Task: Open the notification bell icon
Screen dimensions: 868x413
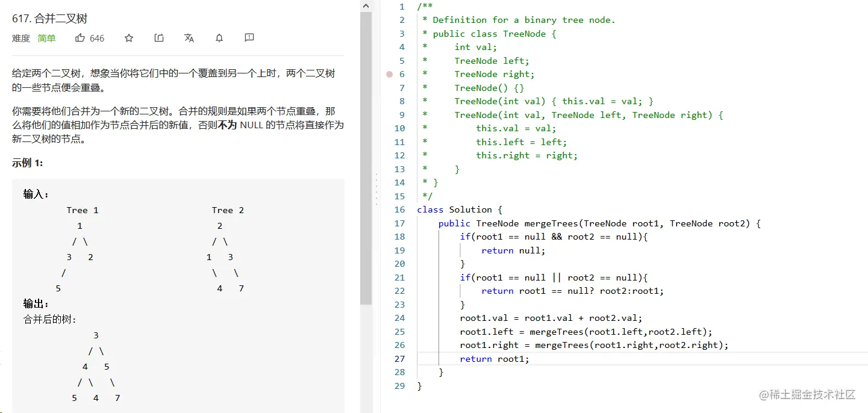Action: (219, 38)
